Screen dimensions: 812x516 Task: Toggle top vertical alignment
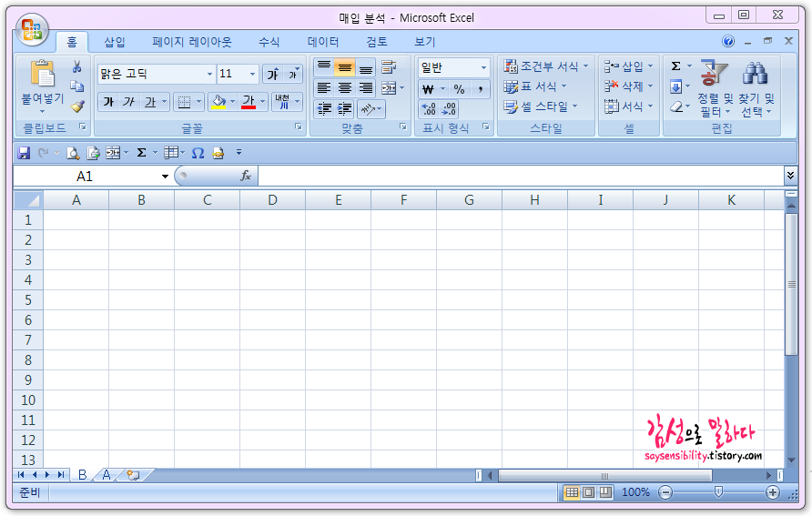tap(324, 66)
